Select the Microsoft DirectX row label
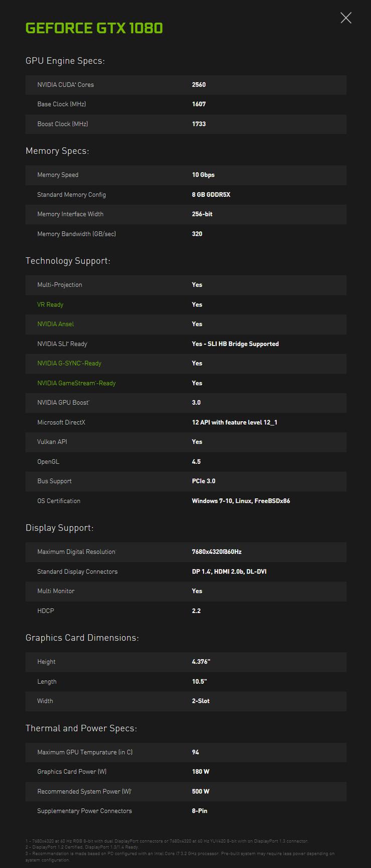This screenshot has width=371, height=868. [x=61, y=423]
